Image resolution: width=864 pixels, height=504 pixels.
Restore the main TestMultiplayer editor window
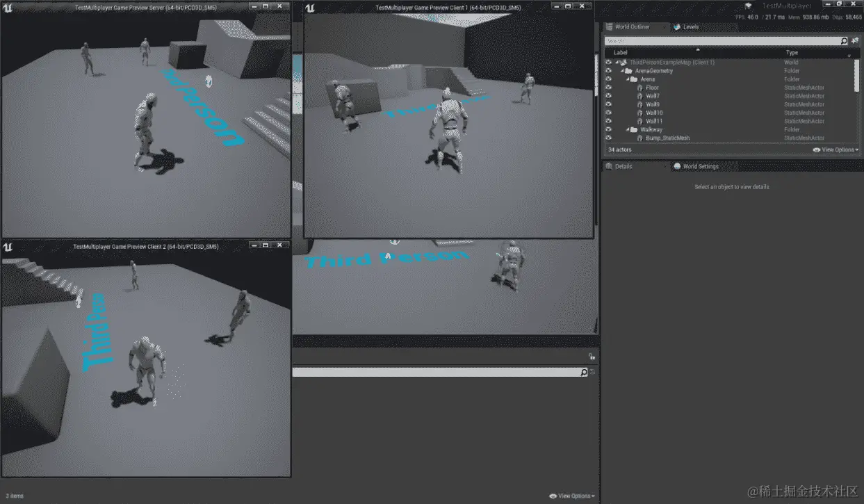(840, 5)
